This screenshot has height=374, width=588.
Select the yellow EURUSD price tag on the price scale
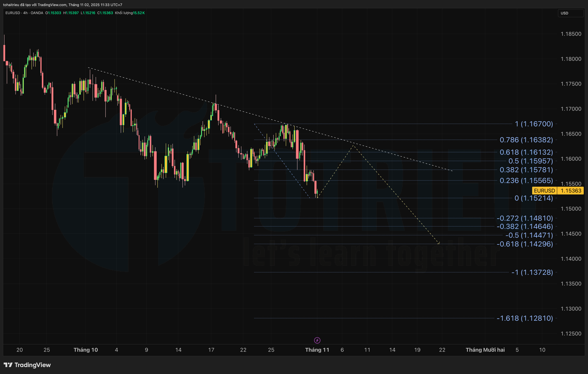(544, 190)
